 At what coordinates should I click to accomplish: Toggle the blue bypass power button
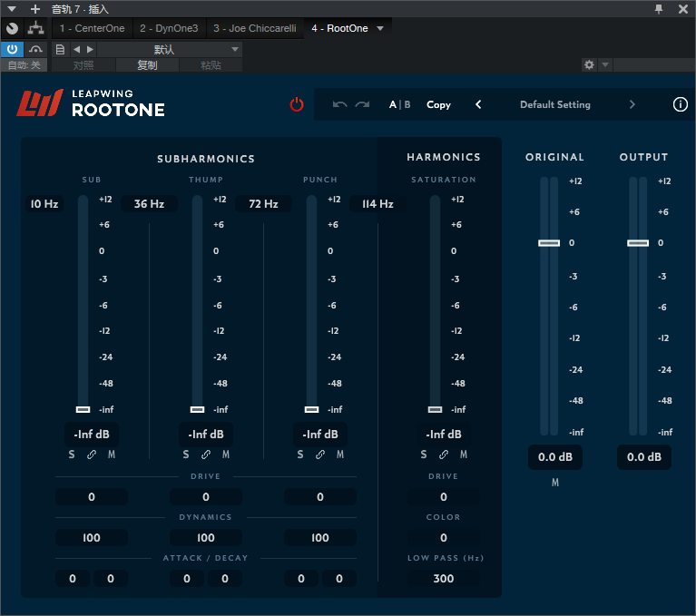pyautogui.click(x=13, y=49)
